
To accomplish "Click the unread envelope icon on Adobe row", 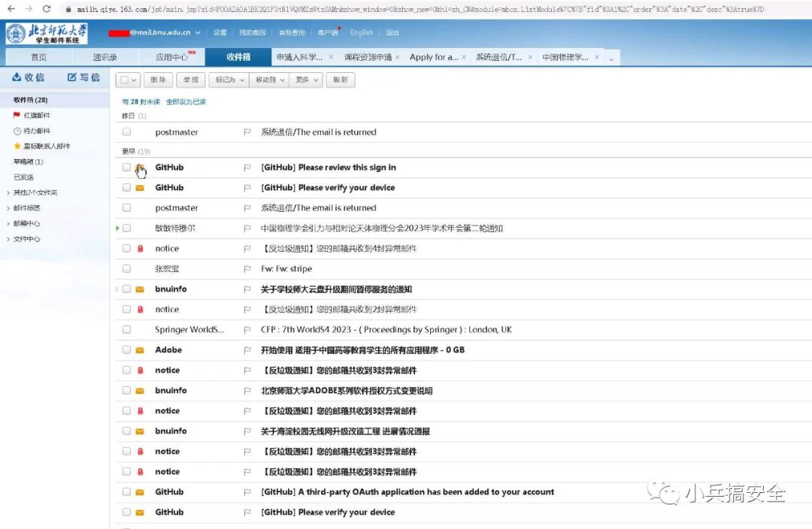I will 140,350.
